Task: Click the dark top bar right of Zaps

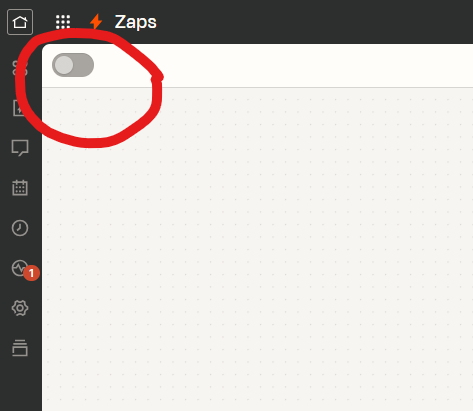Action: (x=315, y=22)
